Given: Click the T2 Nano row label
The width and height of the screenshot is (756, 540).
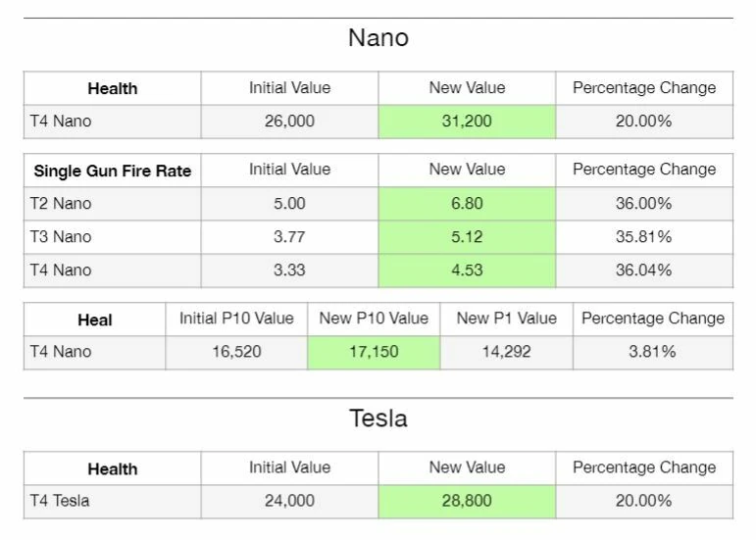Looking at the screenshot, I should 61,204.
